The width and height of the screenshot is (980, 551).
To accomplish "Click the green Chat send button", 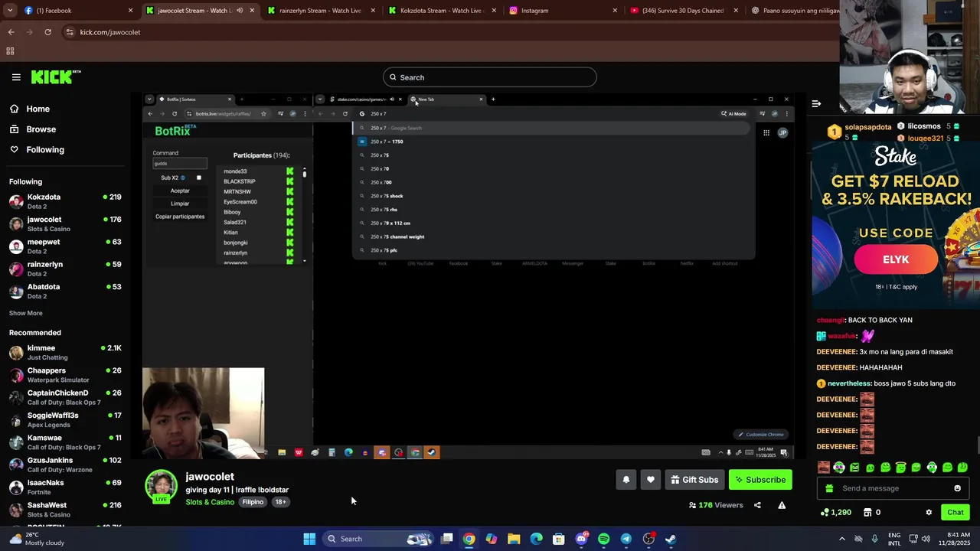I will [955, 512].
